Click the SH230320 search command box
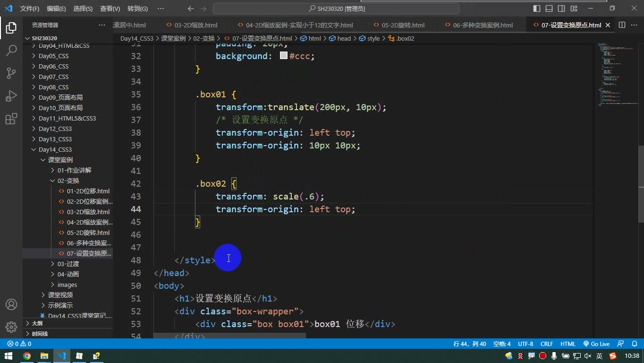The image size is (644, 363). click(336, 9)
